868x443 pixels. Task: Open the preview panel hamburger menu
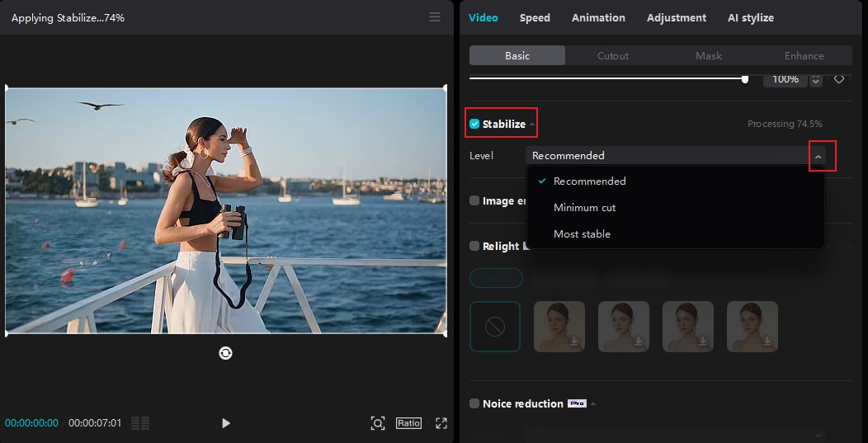[x=435, y=17]
